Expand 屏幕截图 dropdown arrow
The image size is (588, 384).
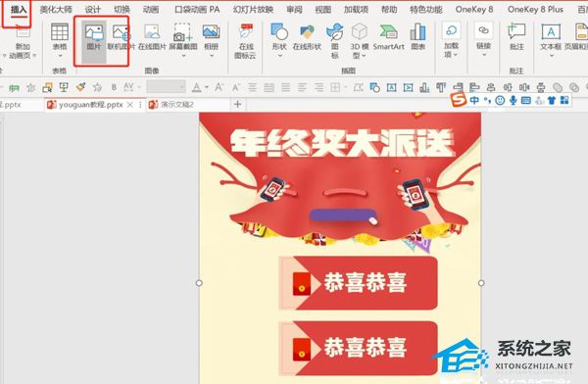tap(183, 56)
